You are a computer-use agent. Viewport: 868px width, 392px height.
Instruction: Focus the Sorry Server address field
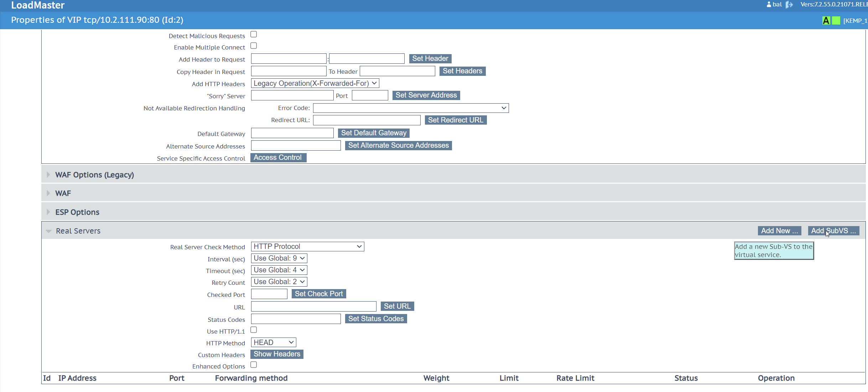[292, 95]
